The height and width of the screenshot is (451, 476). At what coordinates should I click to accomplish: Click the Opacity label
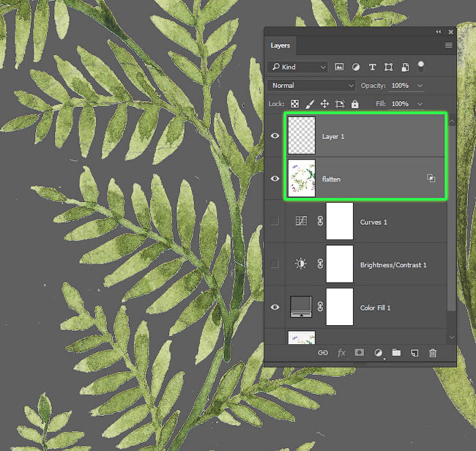(x=373, y=86)
